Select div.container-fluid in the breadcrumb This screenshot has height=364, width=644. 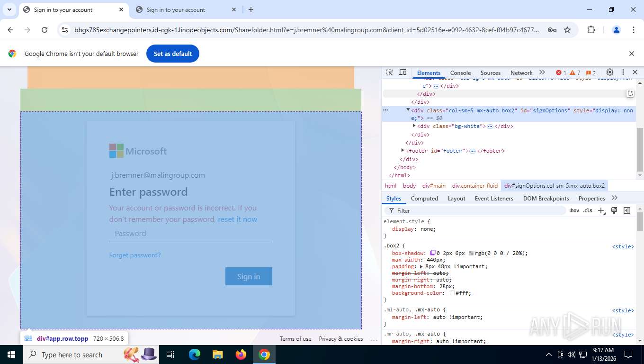(475, 186)
